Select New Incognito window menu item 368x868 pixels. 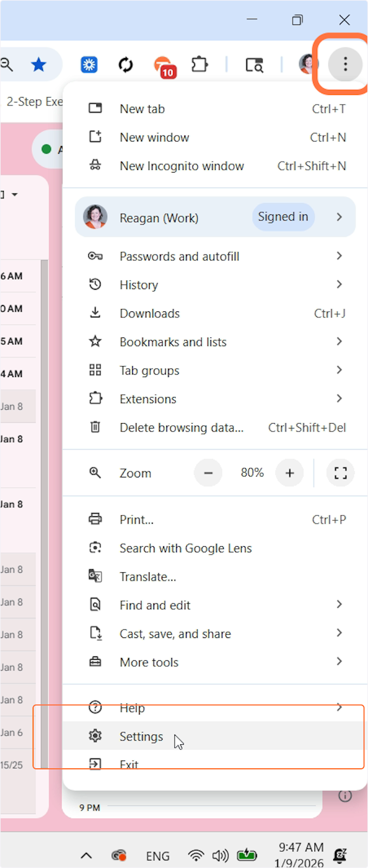point(182,166)
